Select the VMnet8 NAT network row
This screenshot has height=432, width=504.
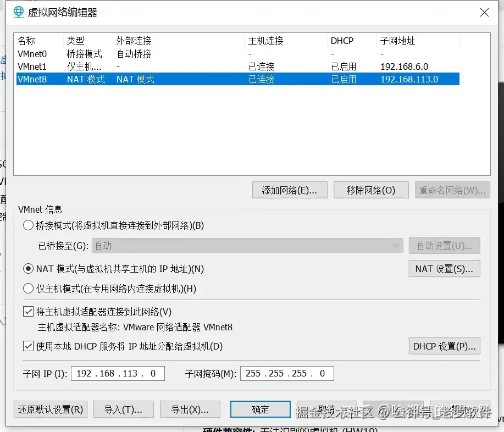point(237,79)
